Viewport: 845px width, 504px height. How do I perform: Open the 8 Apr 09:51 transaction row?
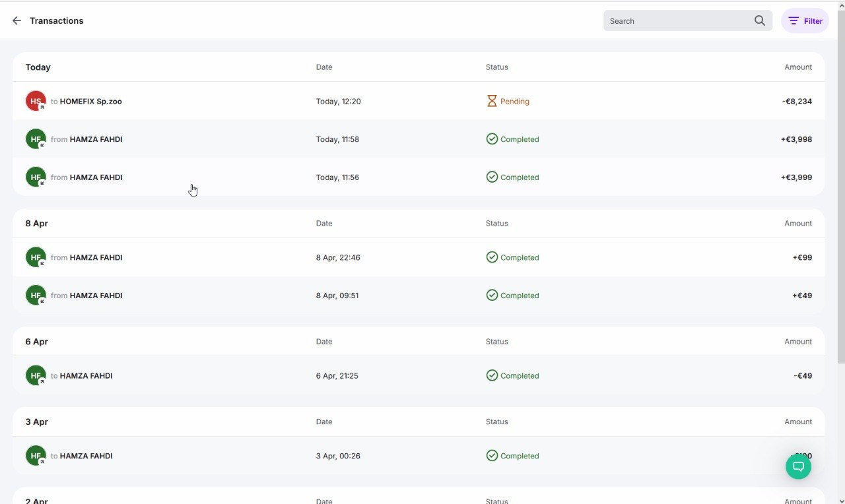(337, 296)
